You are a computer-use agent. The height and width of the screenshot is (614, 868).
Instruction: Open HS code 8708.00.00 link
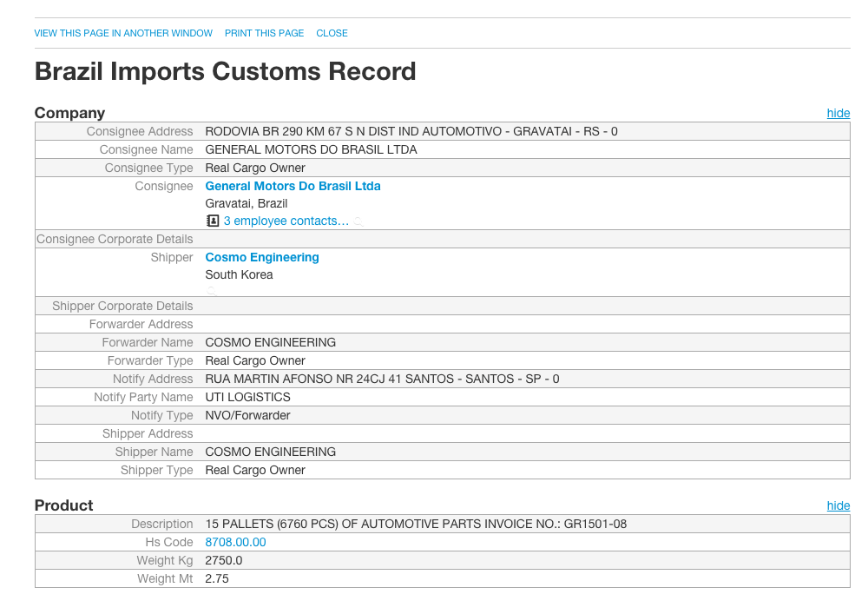tap(235, 542)
